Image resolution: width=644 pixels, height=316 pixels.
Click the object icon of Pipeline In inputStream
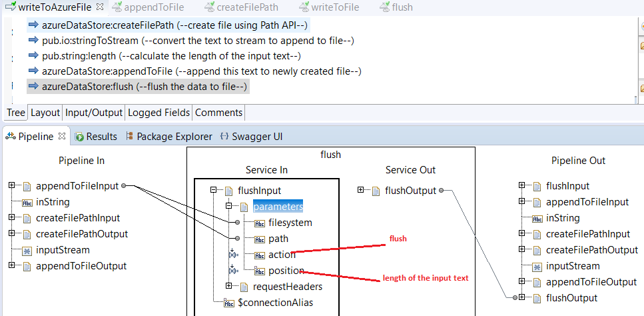27,250
